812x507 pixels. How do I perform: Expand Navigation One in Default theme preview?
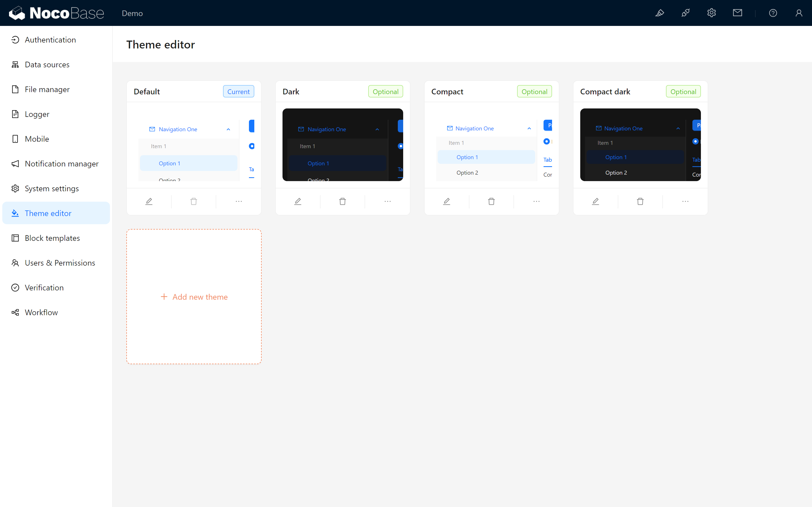click(228, 129)
